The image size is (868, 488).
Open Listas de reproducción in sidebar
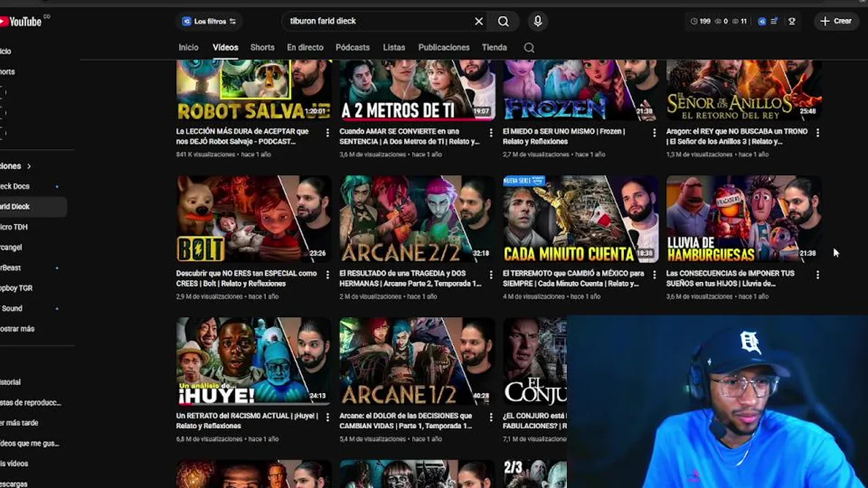click(x=31, y=403)
